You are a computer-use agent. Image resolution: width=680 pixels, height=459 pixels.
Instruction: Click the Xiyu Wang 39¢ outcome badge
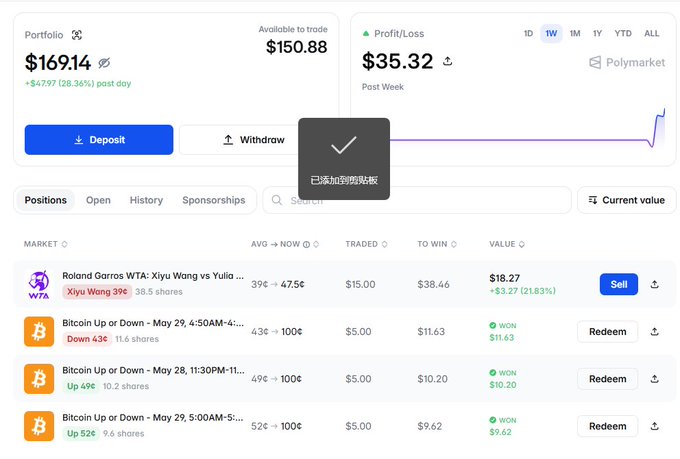coord(97,292)
